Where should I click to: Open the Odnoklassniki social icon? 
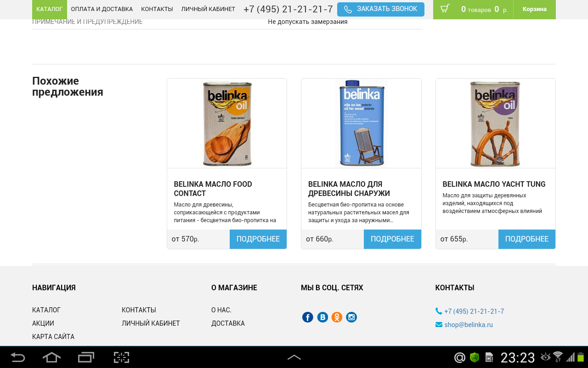pyautogui.click(x=337, y=317)
